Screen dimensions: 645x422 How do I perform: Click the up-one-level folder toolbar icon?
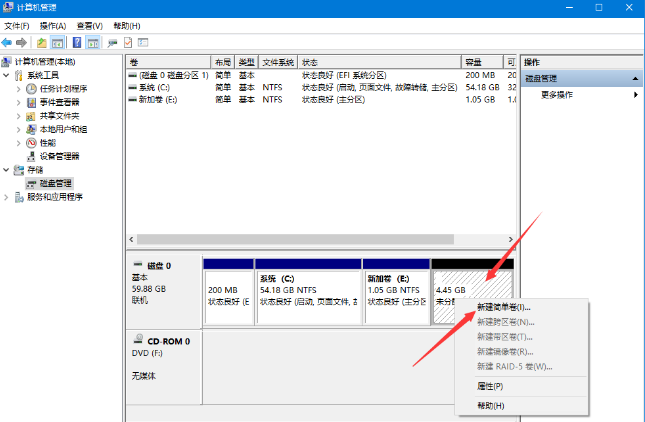pos(41,43)
